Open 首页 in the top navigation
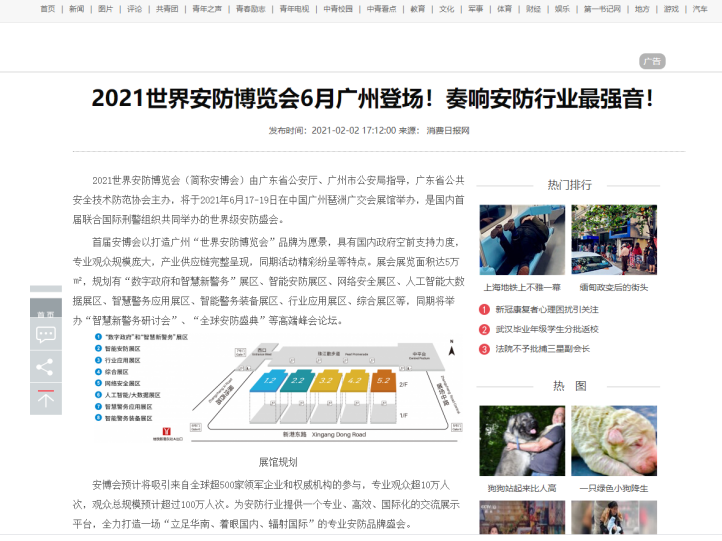 pyautogui.click(x=48, y=9)
